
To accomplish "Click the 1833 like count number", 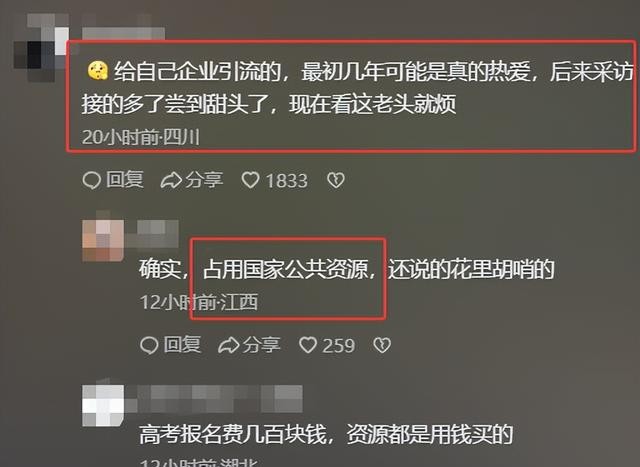I will 287,180.
